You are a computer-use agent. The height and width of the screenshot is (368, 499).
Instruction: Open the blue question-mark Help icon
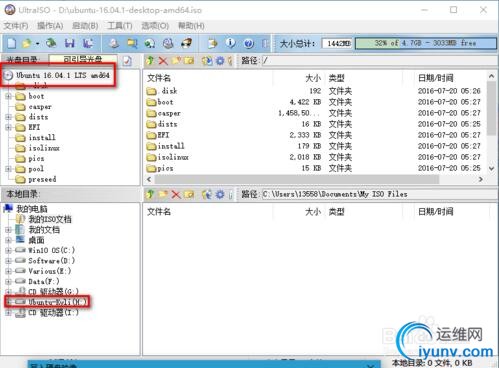(x=249, y=43)
